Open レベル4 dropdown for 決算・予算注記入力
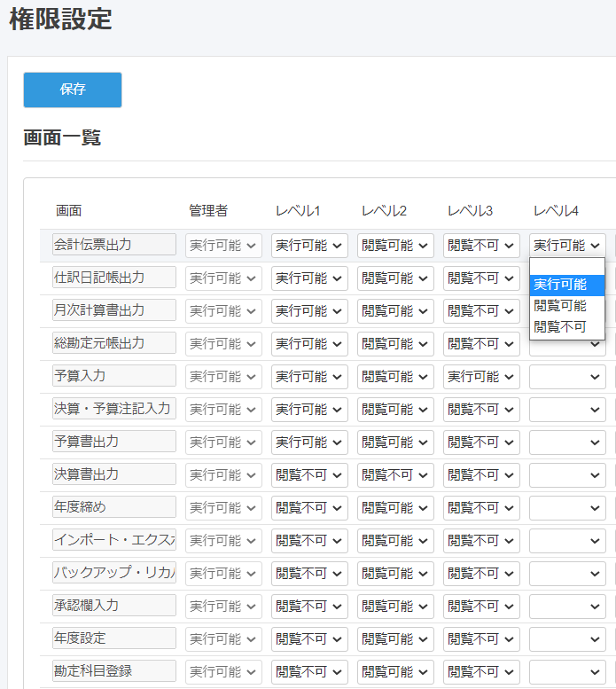616x689 pixels. tap(567, 410)
